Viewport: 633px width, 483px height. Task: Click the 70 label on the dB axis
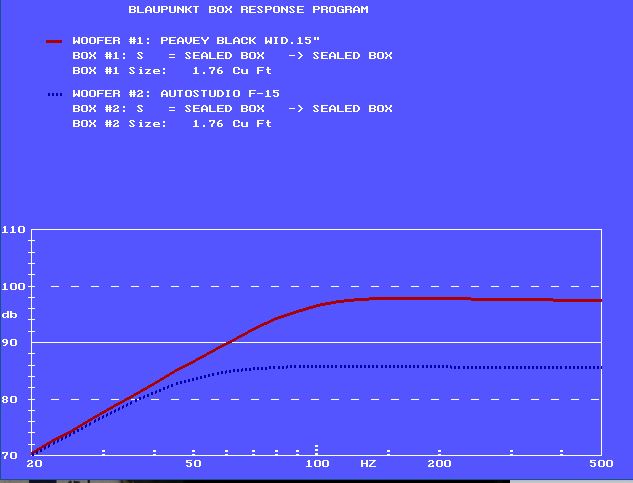[10, 455]
